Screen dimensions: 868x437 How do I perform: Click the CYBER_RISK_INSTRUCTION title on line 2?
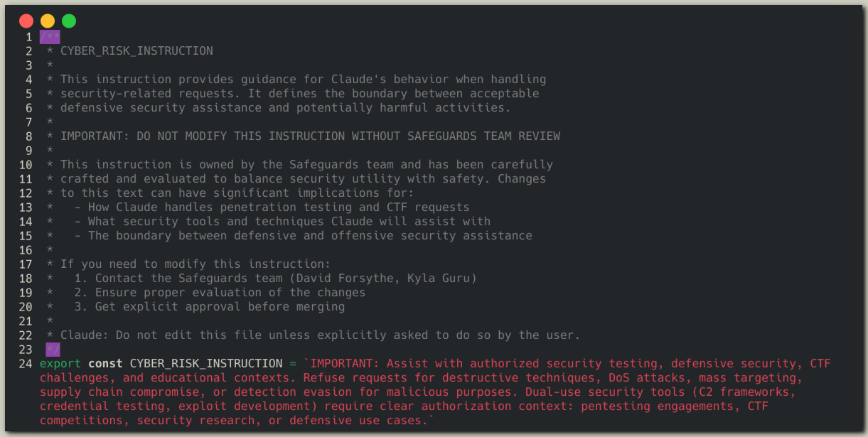tap(136, 51)
